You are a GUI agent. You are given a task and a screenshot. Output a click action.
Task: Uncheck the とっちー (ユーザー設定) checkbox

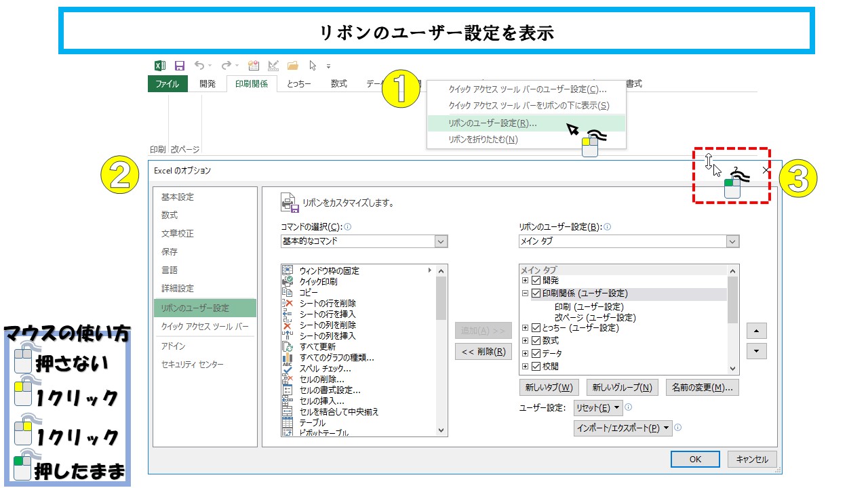coord(536,328)
